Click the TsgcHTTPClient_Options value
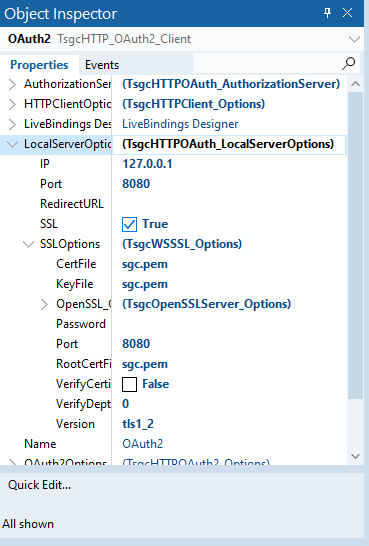The image size is (369, 546). [194, 104]
